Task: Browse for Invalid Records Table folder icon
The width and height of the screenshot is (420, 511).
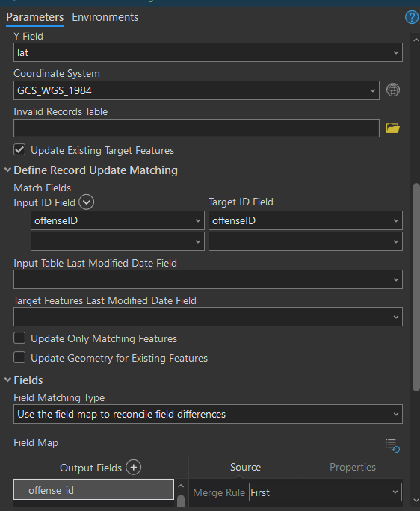Action: click(393, 128)
